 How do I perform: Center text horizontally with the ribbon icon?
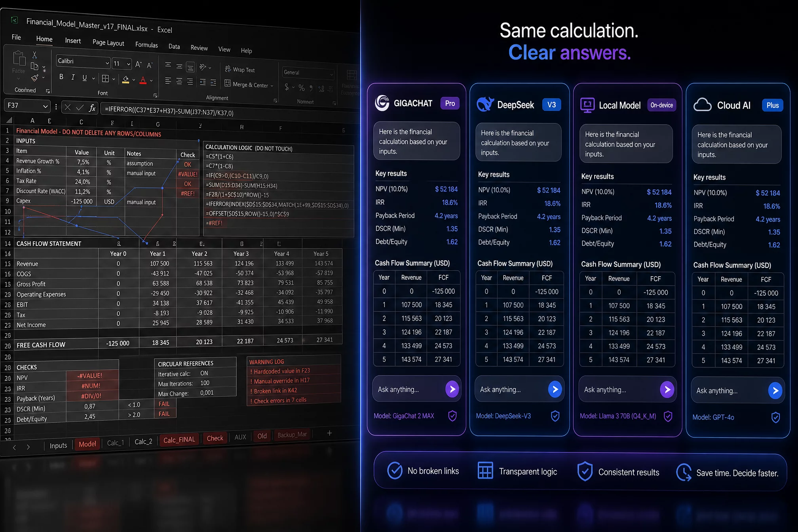179,81
